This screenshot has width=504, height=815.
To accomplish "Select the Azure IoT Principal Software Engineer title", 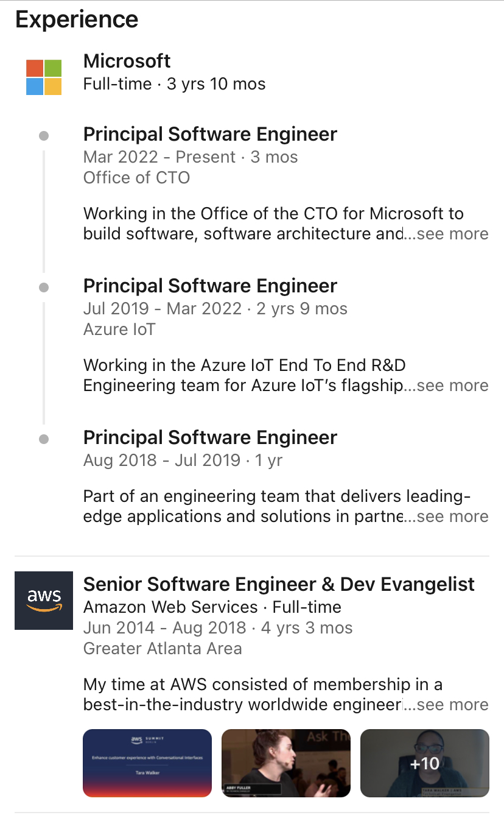I will [x=210, y=286].
